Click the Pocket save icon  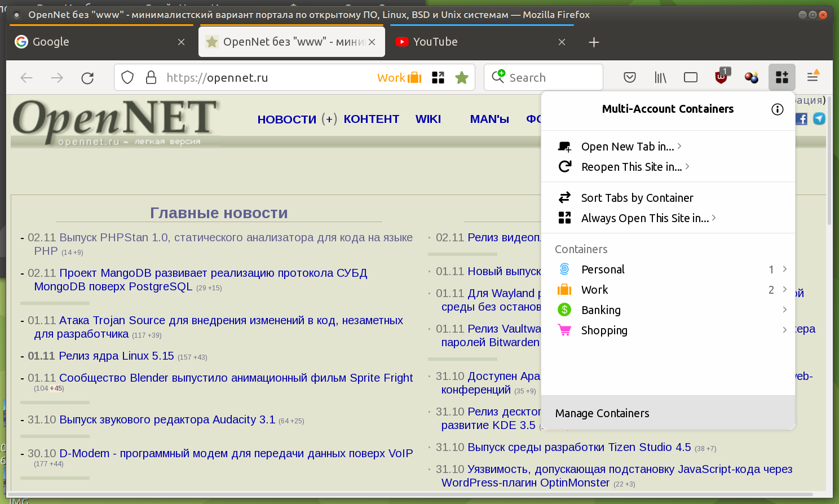tap(630, 77)
